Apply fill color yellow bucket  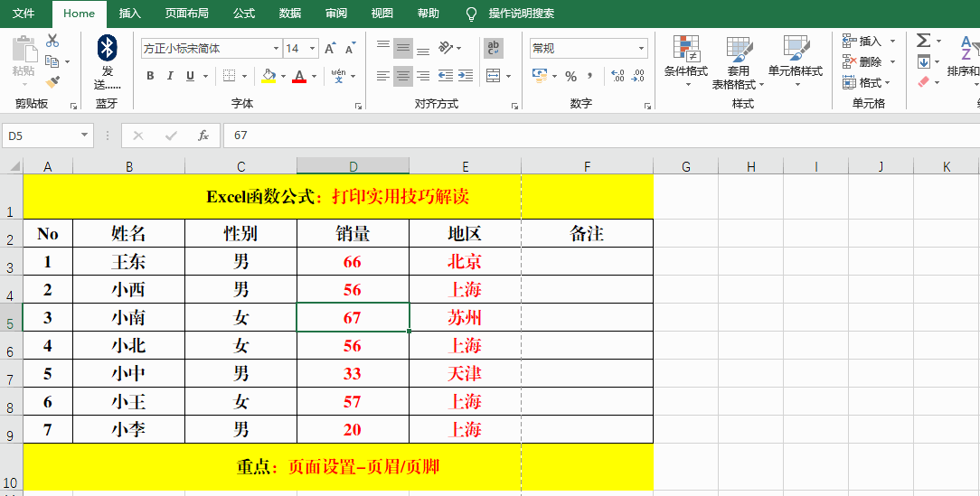269,76
